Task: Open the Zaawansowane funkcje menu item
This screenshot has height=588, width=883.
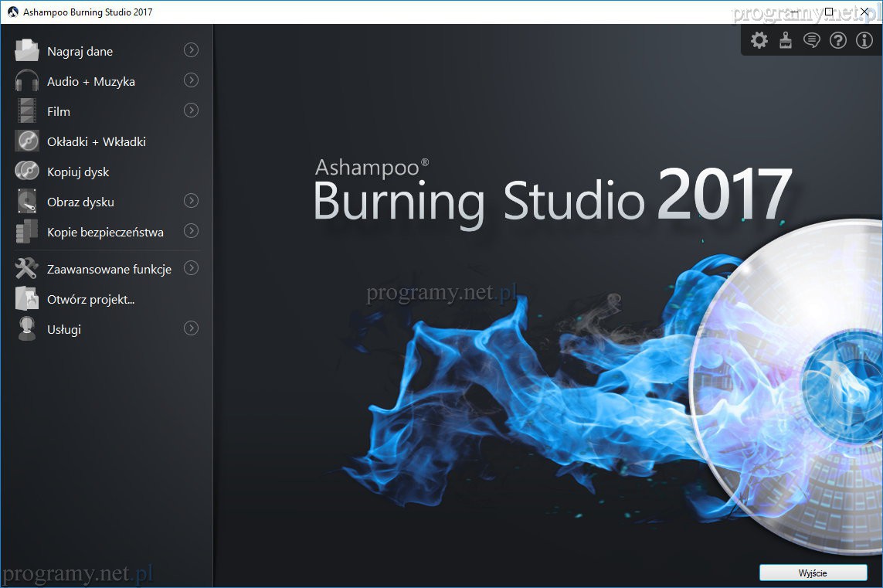Action: pos(109,269)
